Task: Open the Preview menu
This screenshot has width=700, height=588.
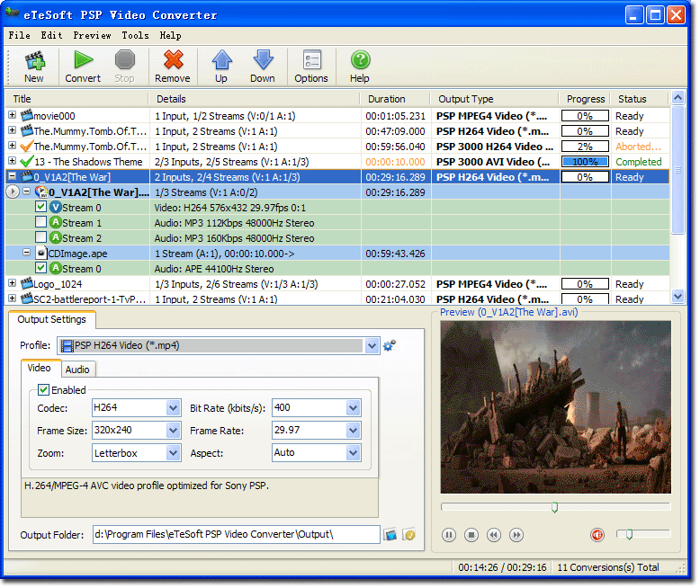Action: pyautogui.click(x=92, y=35)
